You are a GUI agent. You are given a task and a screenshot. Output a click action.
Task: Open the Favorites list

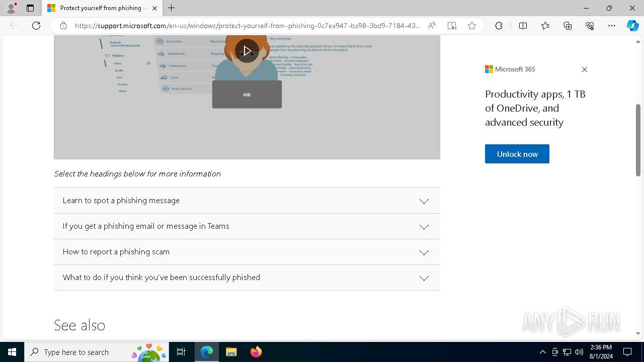click(545, 26)
